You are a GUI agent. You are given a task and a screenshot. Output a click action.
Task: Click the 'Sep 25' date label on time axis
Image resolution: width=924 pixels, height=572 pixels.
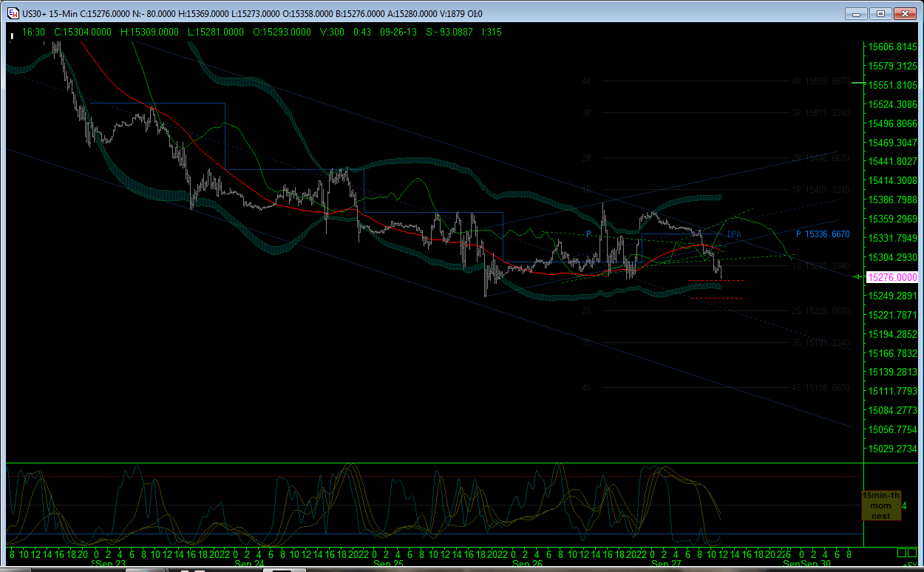pyautogui.click(x=388, y=564)
